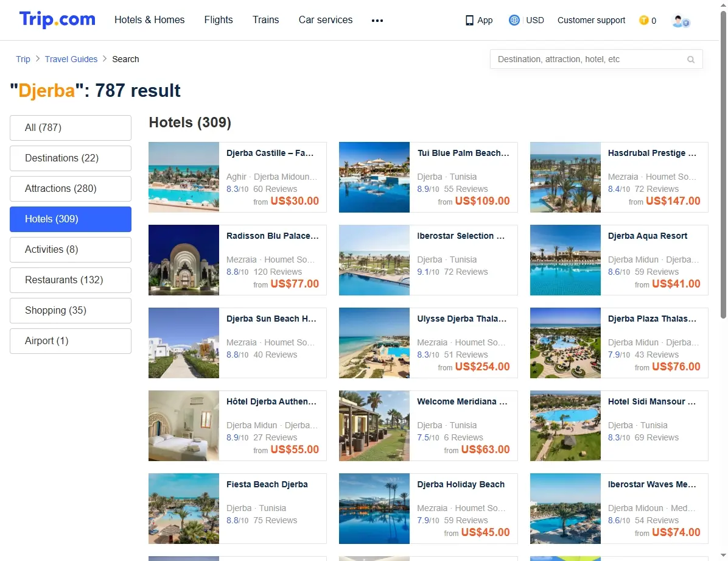The width and height of the screenshot is (728, 561).
Task: Click the search magnifier icon
Action: point(690,60)
